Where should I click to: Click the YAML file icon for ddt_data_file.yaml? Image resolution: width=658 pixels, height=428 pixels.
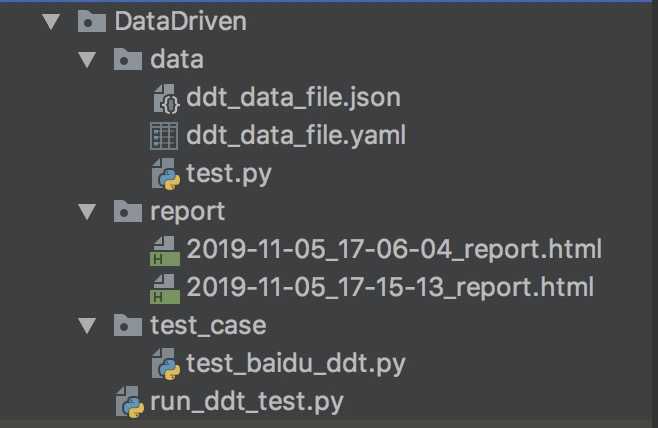coord(163,136)
